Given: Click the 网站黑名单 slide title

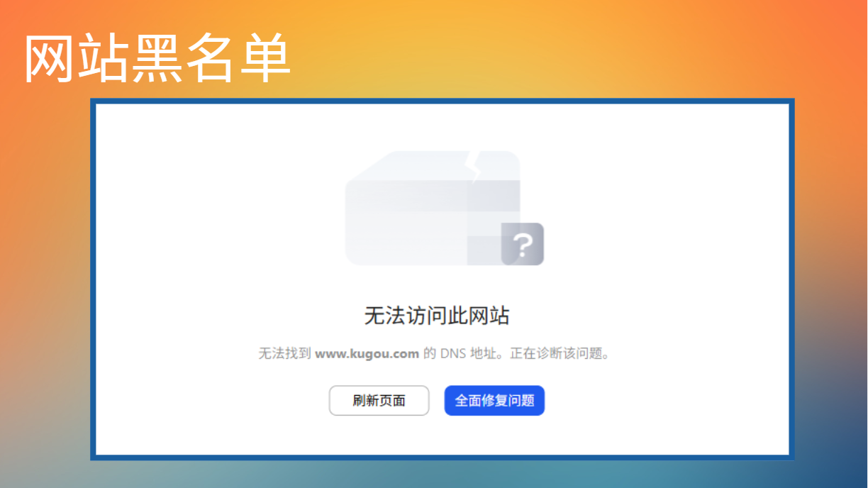Looking at the screenshot, I should (x=158, y=58).
